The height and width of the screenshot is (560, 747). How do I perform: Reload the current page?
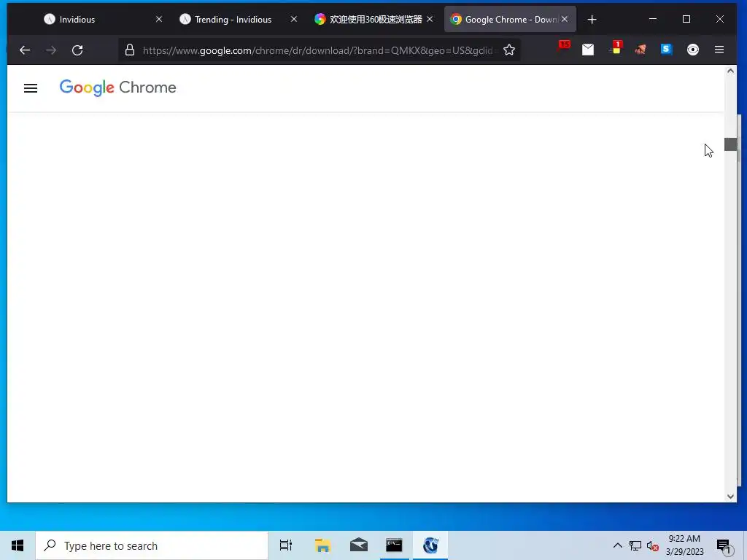77,50
